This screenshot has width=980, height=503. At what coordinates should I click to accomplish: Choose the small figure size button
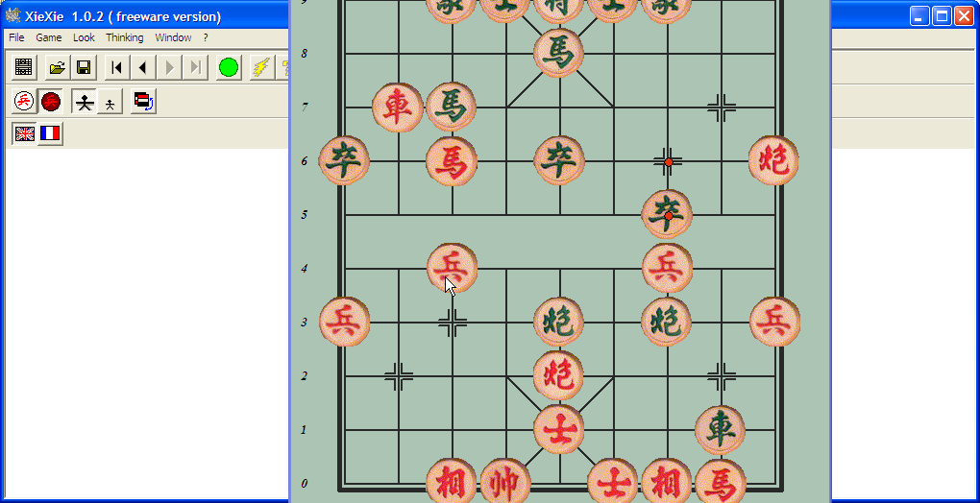coord(110,101)
